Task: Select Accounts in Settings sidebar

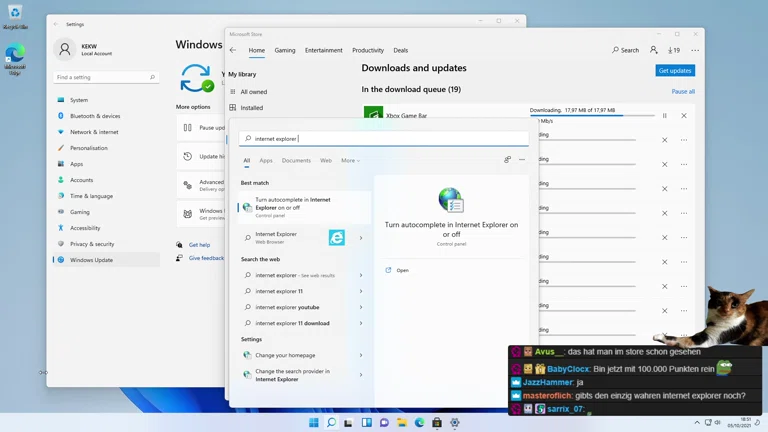Action: pyautogui.click(x=106, y=180)
